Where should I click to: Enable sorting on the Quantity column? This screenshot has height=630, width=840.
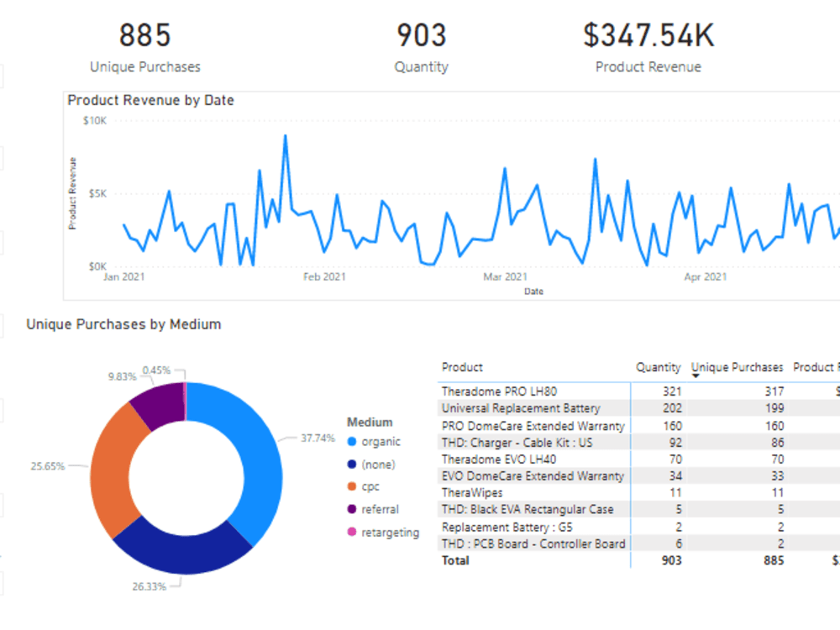(659, 367)
